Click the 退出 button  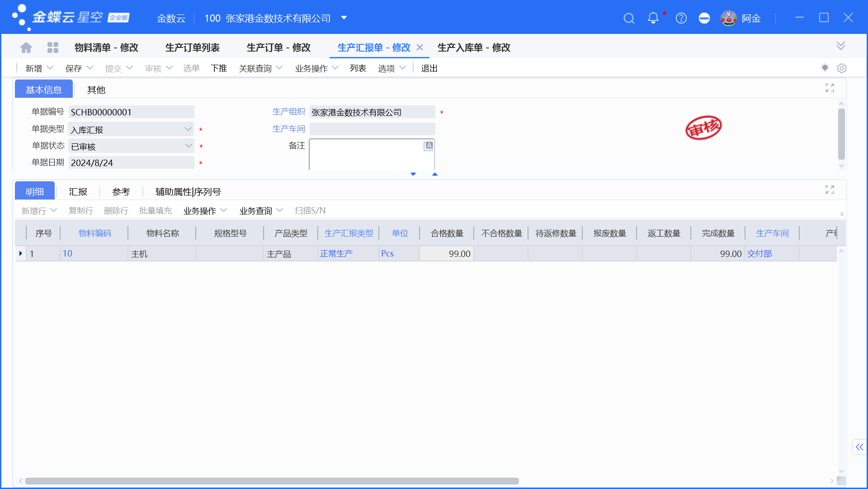click(429, 68)
